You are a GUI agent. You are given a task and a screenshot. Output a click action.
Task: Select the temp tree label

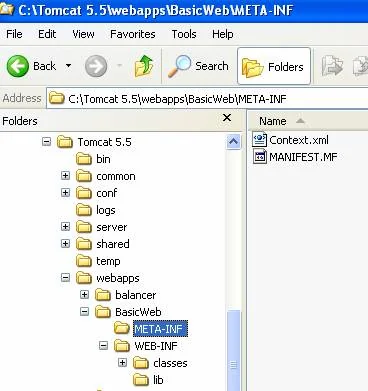(x=108, y=261)
